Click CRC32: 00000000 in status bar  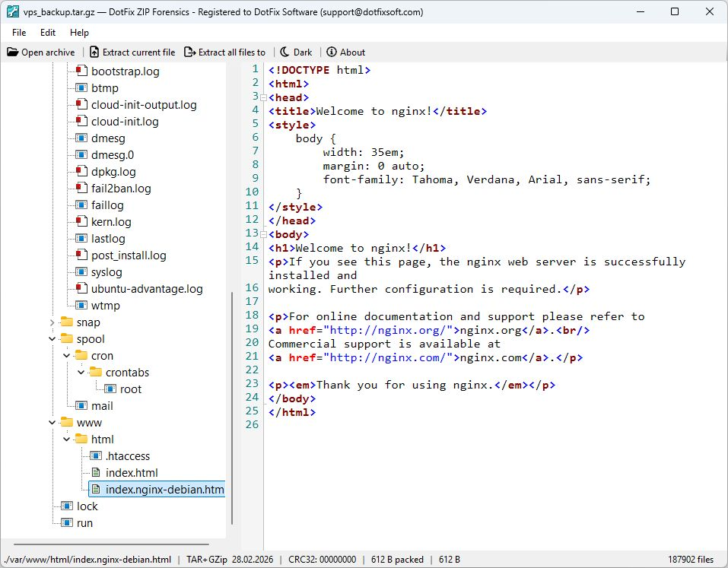(323, 559)
